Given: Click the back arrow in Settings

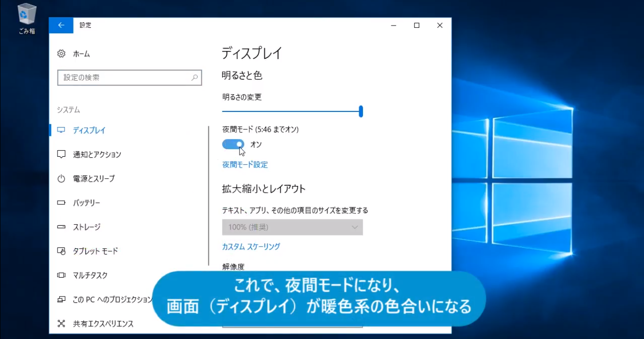Looking at the screenshot, I should tap(61, 25).
